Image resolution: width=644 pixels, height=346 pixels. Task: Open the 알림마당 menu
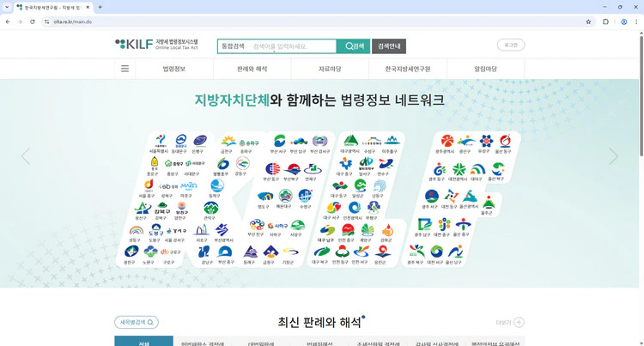tap(485, 69)
